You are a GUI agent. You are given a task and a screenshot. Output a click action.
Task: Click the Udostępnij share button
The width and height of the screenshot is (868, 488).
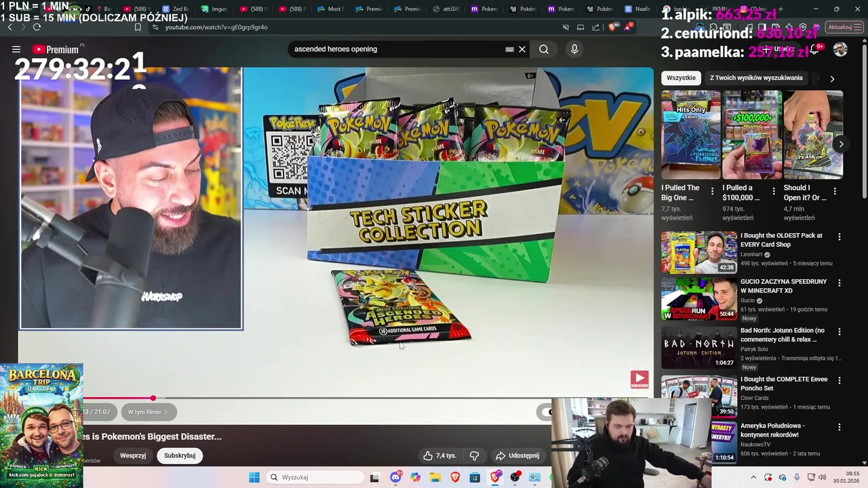(517, 455)
